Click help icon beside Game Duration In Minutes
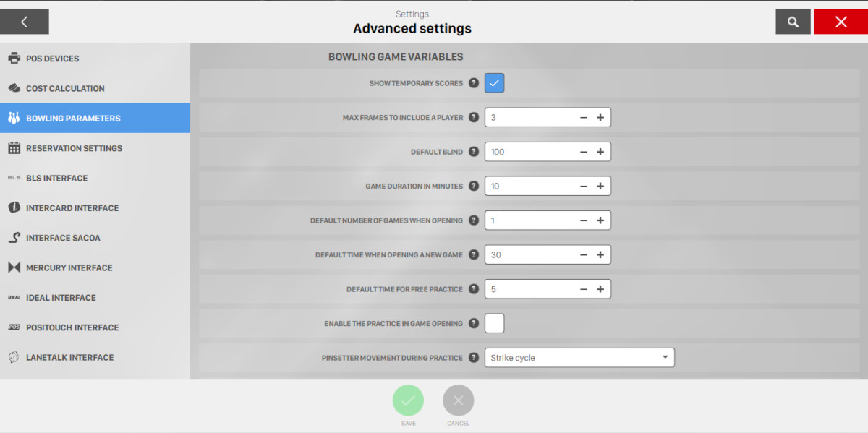868x433 pixels. [x=474, y=186]
